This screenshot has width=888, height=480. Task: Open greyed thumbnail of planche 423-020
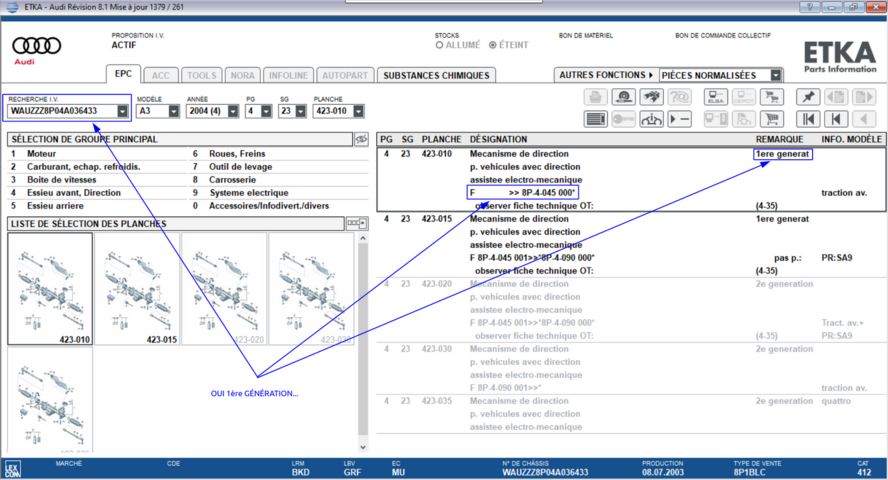[x=224, y=289]
